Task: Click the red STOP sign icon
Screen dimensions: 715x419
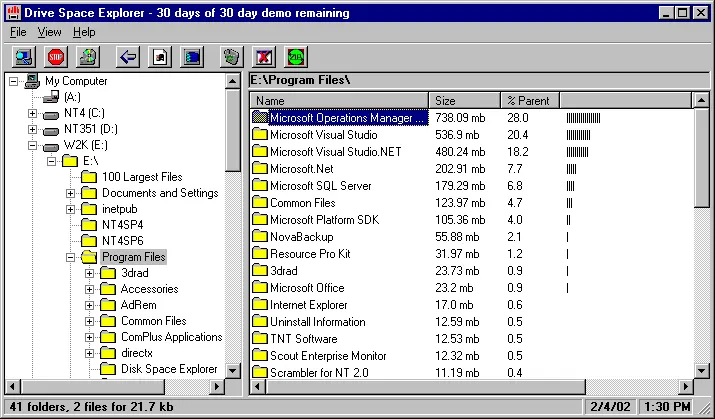Action: coord(56,57)
